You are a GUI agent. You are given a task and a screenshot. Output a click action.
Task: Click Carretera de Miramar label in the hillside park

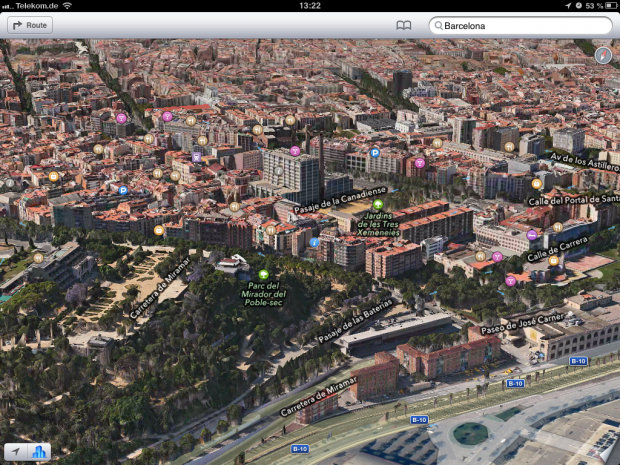(x=160, y=287)
